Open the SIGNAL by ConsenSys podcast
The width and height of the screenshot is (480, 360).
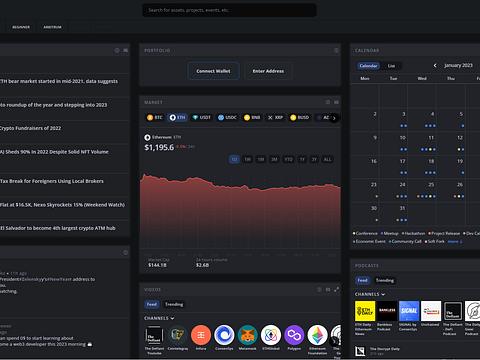click(409, 316)
